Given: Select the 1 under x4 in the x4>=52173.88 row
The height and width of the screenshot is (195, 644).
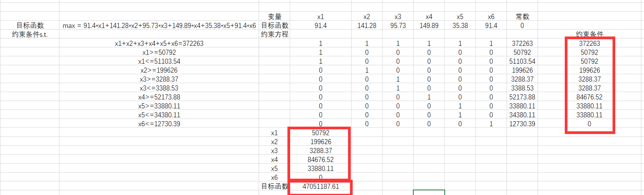Looking at the screenshot, I should point(429,97).
